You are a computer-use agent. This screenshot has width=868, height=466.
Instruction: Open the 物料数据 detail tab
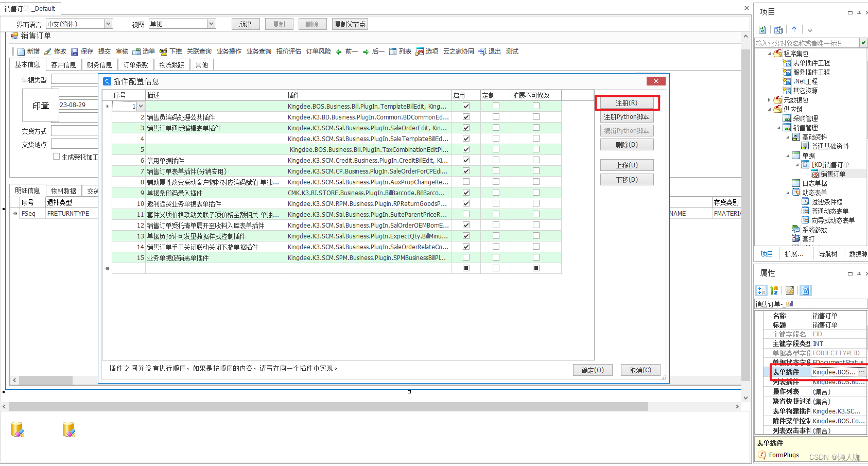64,191
